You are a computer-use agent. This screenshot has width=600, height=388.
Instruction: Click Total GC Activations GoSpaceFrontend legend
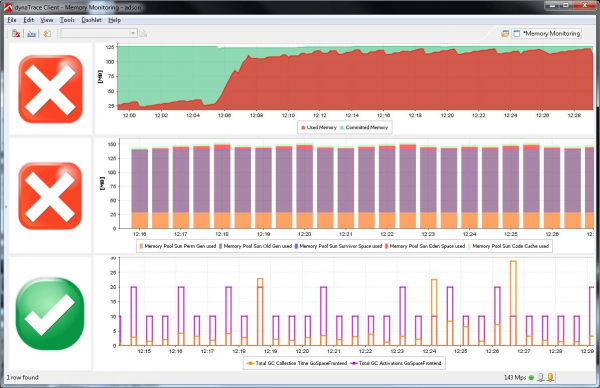point(396,363)
